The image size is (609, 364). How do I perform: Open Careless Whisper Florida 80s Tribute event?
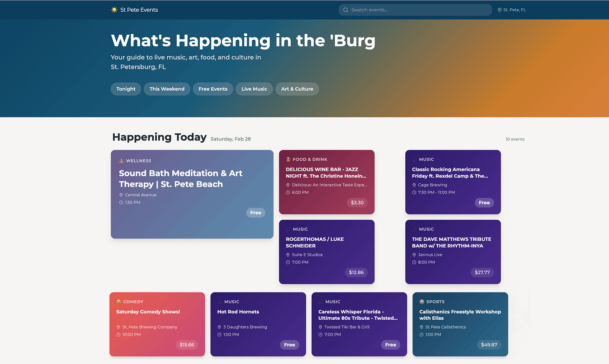click(359, 324)
